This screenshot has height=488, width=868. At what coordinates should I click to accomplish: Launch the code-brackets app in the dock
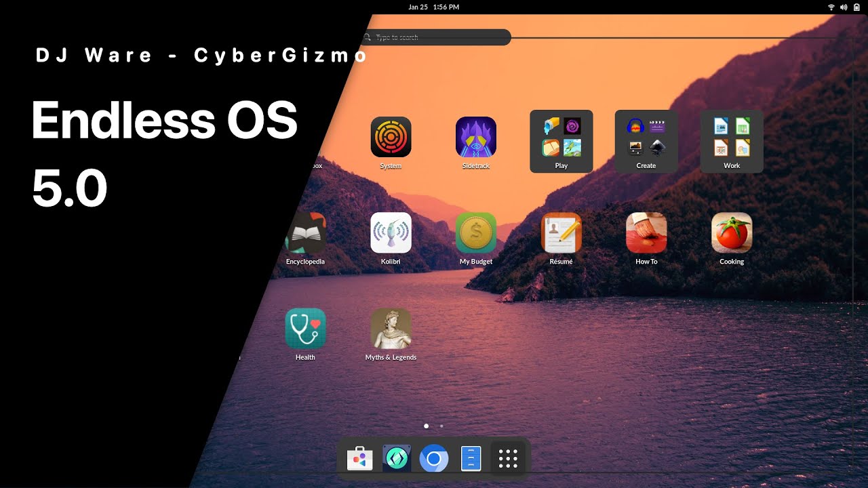click(x=397, y=459)
